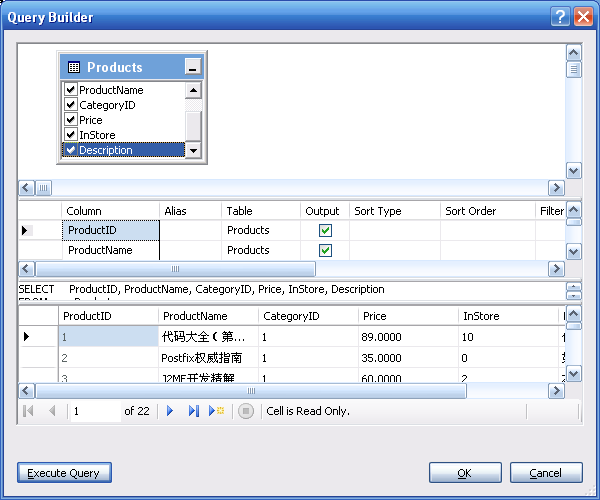
Task: Select the 35.0000 price cell
Action: click(x=408, y=358)
